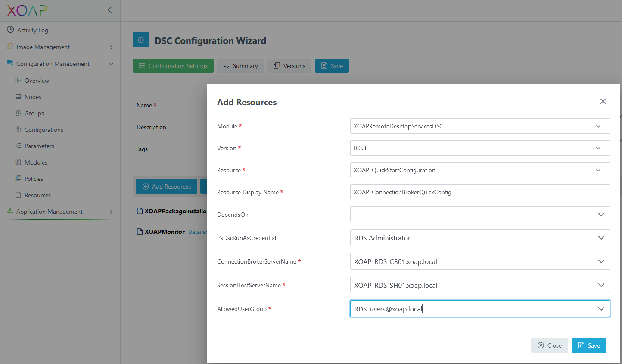
Task: Open the Overview page under Configuration Management
Action: point(37,80)
